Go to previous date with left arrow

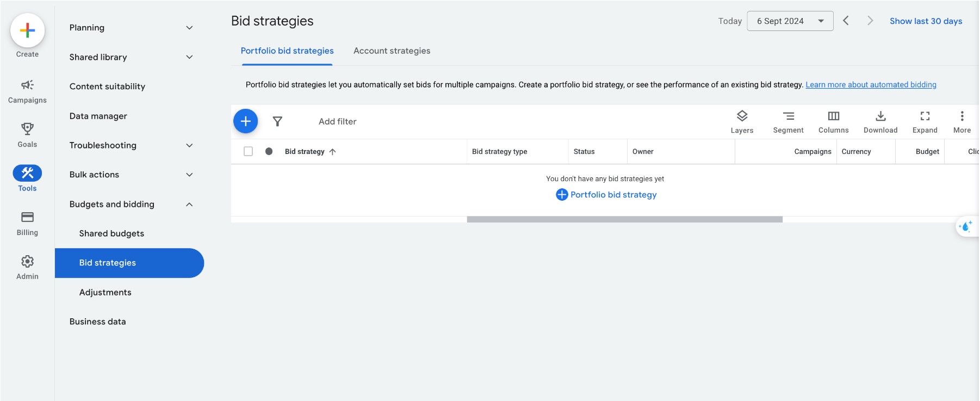(846, 21)
